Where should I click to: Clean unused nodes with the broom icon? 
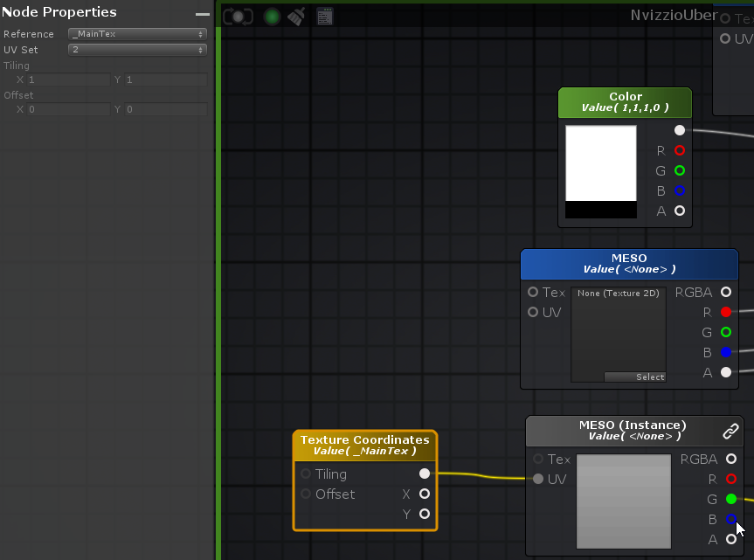click(296, 15)
